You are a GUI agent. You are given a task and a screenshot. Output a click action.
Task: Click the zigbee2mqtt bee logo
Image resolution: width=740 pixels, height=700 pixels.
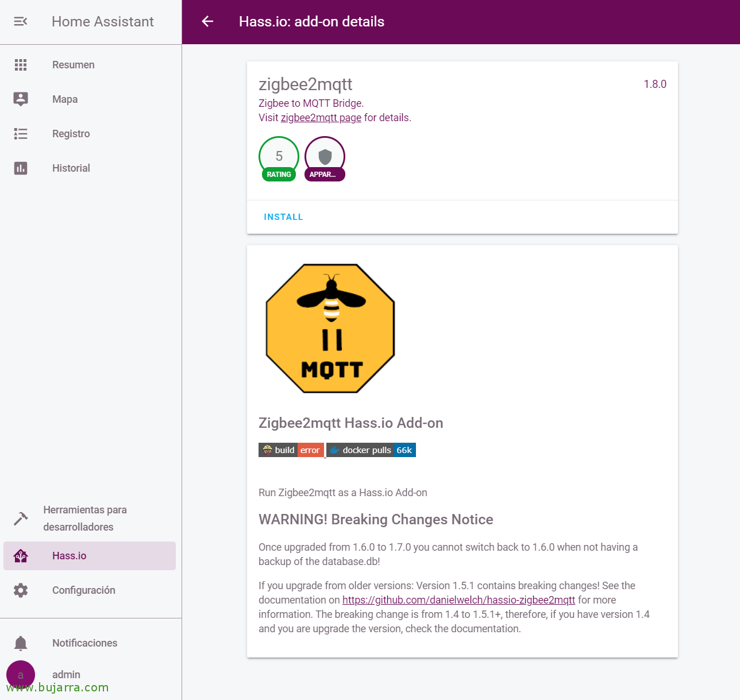coord(330,328)
